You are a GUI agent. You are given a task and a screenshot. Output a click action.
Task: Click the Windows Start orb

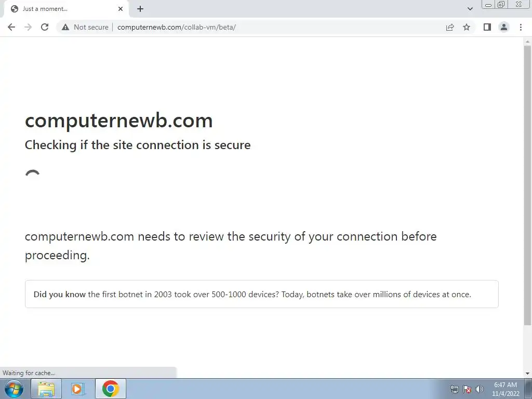[x=14, y=389]
